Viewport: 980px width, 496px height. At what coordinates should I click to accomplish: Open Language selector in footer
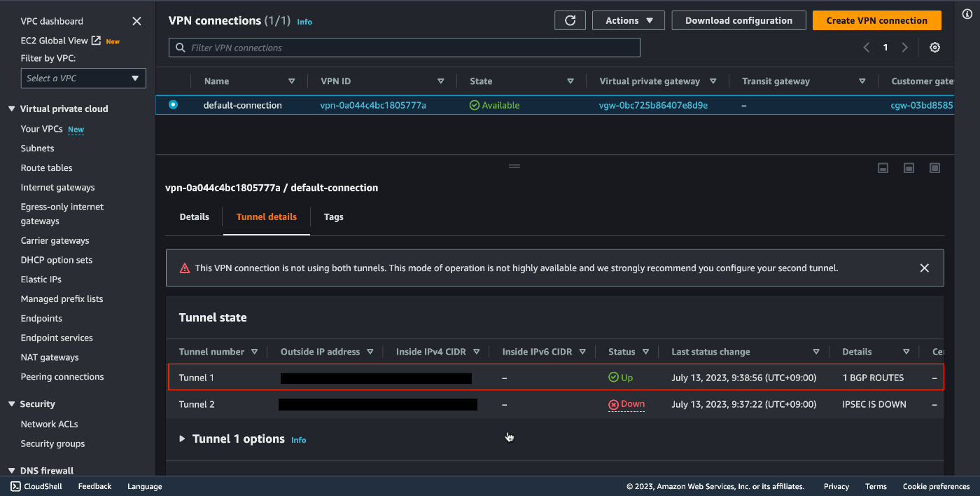click(x=144, y=486)
